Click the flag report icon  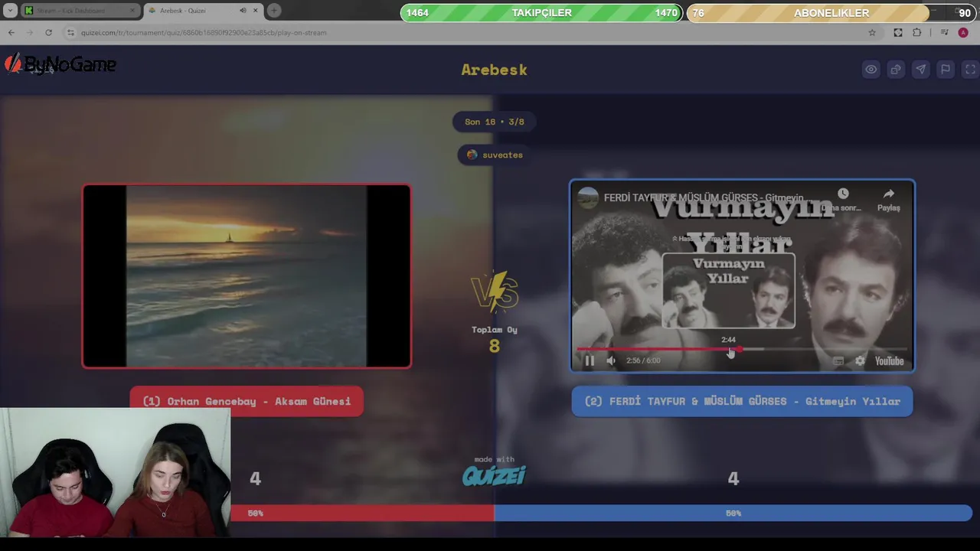[x=946, y=70]
